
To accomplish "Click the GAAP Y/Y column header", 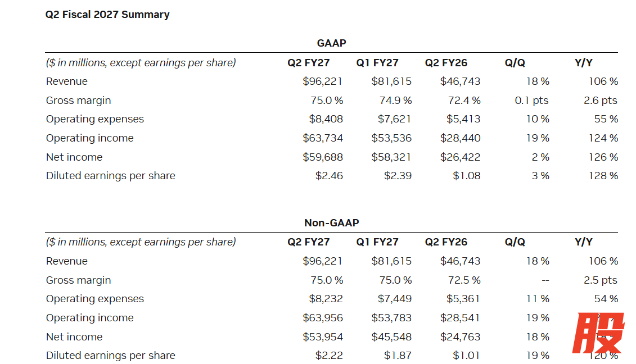I will coord(584,63).
